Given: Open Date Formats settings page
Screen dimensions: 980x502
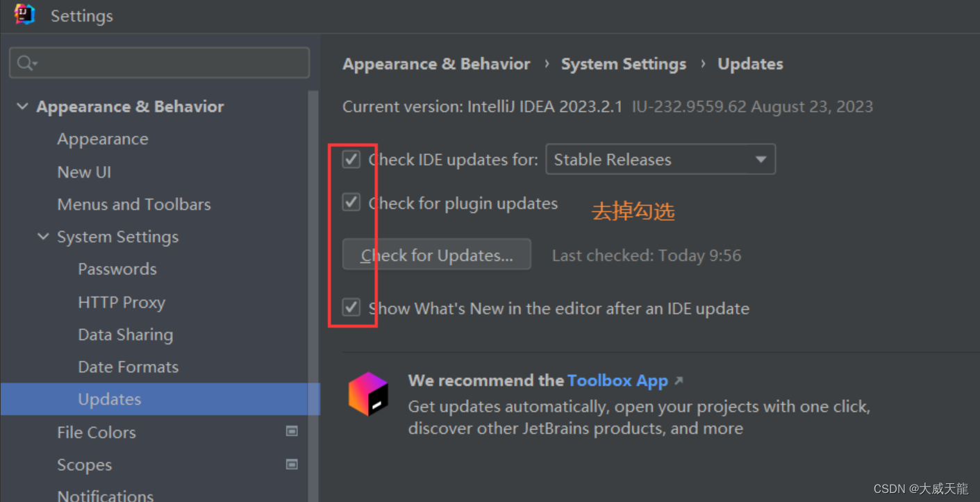Looking at the screenshot, I should pyautogui.click(x=128, y=367).
